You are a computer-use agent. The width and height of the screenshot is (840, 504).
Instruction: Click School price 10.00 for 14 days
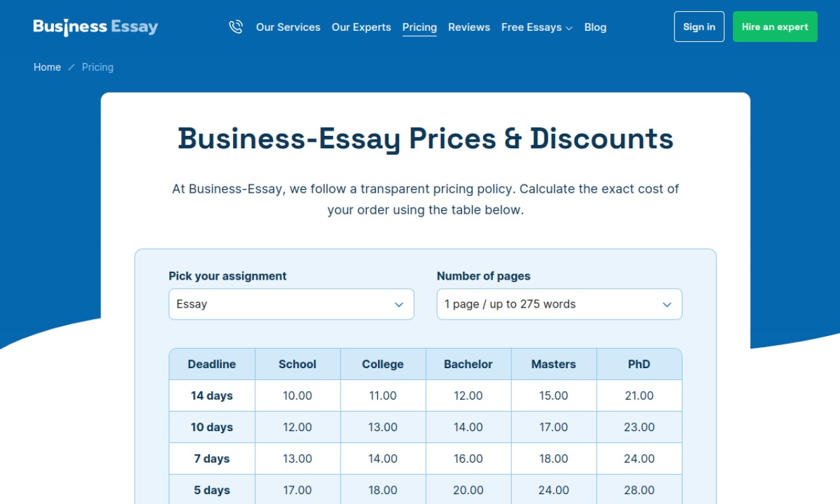[297, 396]
